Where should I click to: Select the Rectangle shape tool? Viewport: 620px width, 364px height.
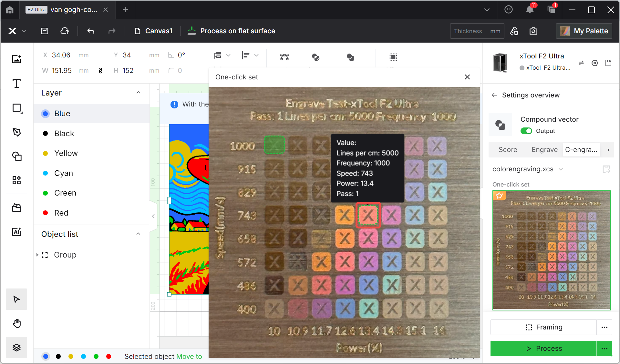[x=17, y=108]
